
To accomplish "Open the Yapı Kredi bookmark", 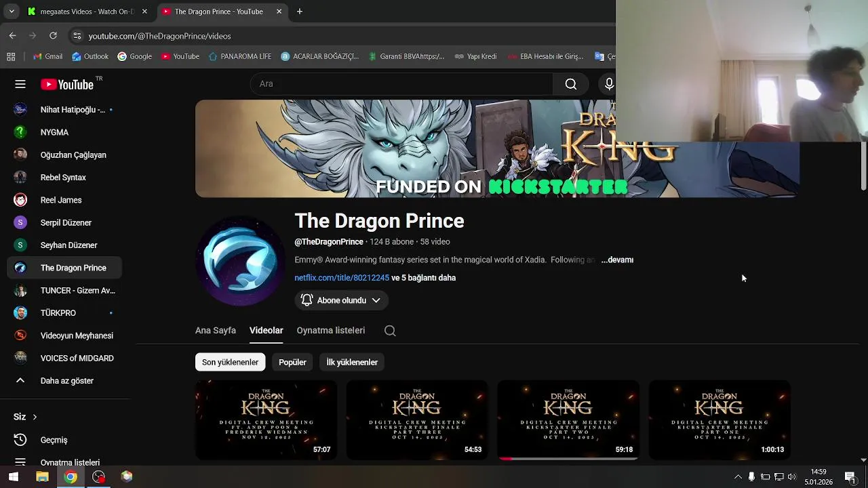I will coord(475,56).
